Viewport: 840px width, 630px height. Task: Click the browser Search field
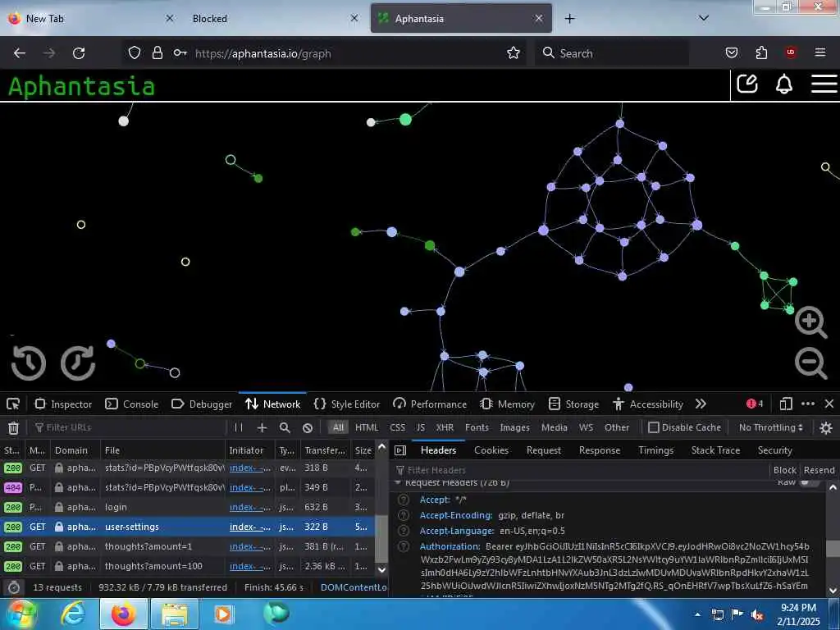pos(611,53)
